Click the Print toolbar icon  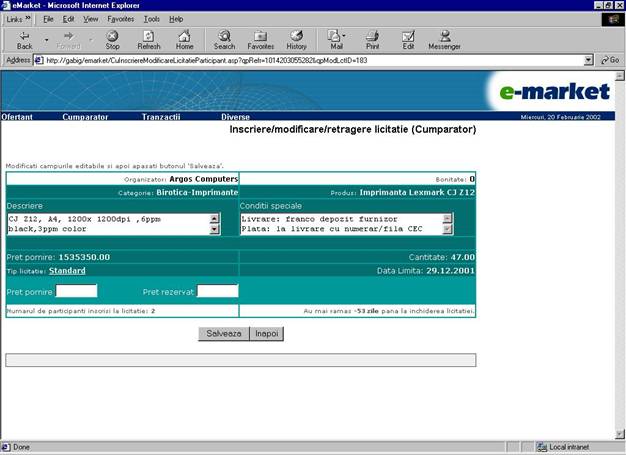coord(372,39)
